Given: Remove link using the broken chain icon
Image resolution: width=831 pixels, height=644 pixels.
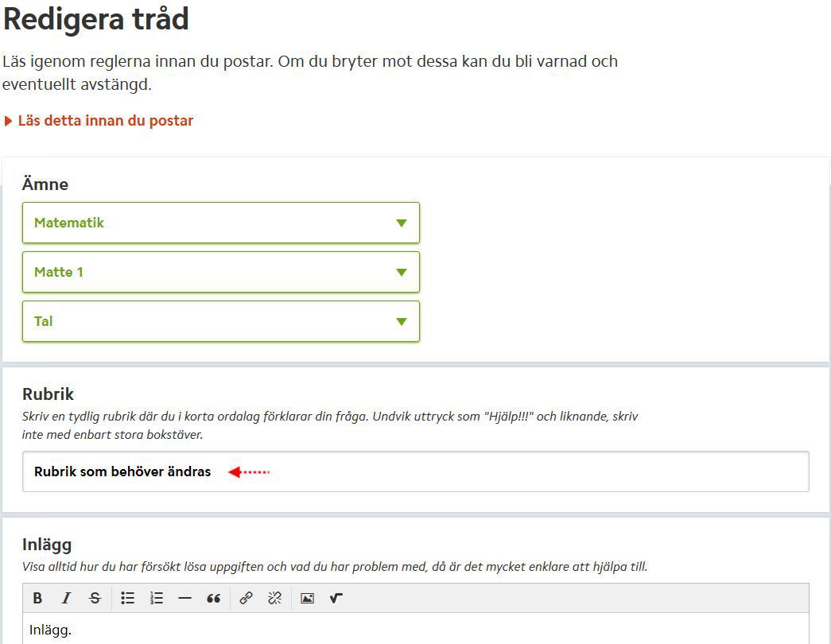Looking at the screenshot, I should [275, 598].
